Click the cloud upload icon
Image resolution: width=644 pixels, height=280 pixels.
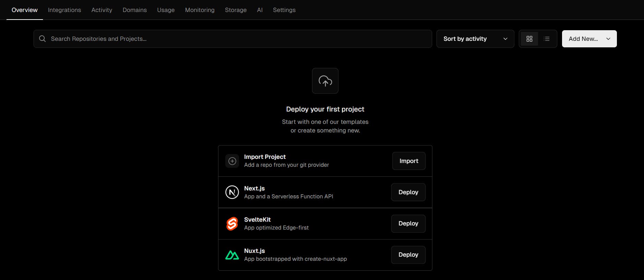click(x=325, y=81)
